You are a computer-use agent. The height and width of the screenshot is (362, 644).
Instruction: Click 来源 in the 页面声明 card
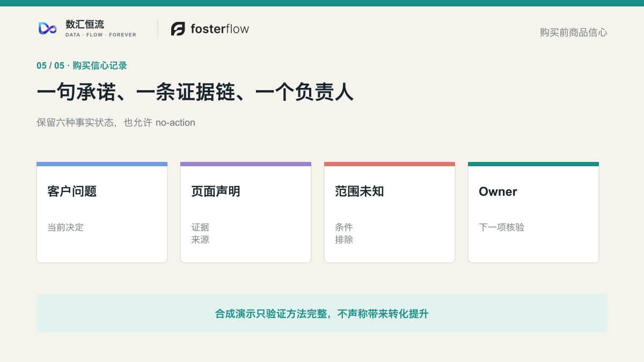[200, 239]
